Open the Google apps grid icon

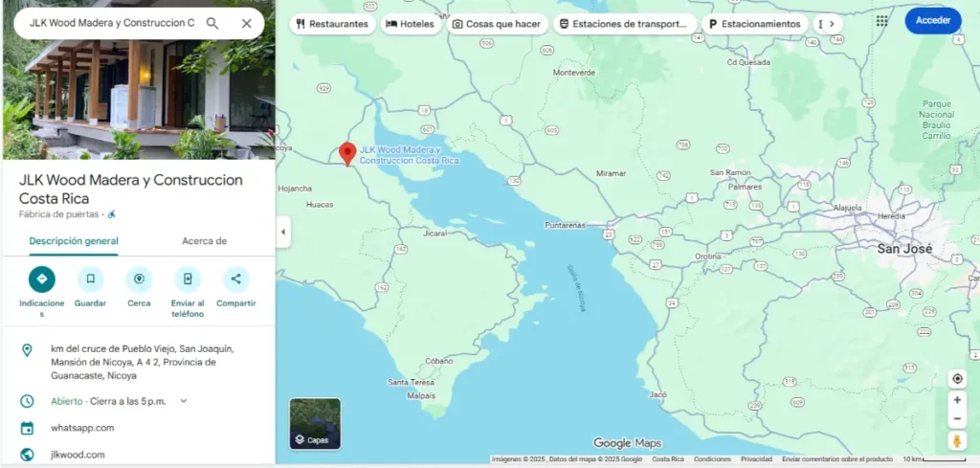(881, 20)
